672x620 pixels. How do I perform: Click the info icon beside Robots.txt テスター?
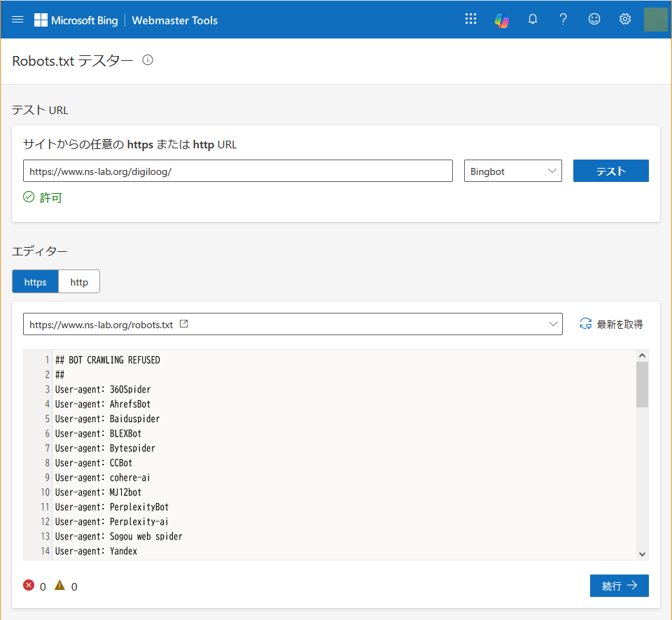click(x=148, y=60)
